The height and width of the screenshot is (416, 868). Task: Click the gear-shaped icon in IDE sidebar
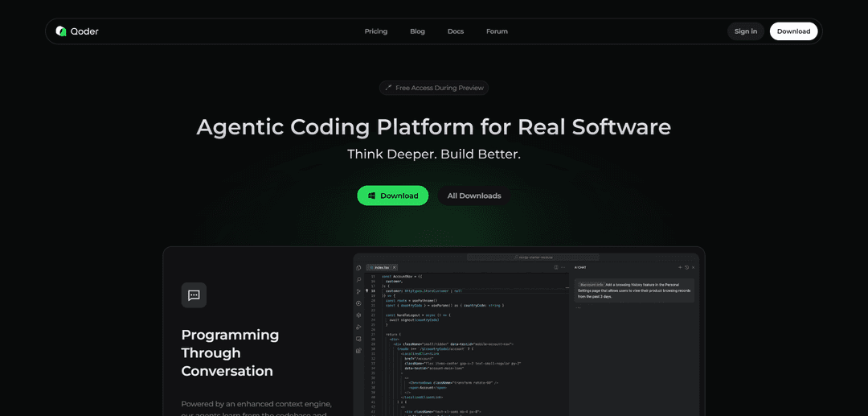pos(358,315)
